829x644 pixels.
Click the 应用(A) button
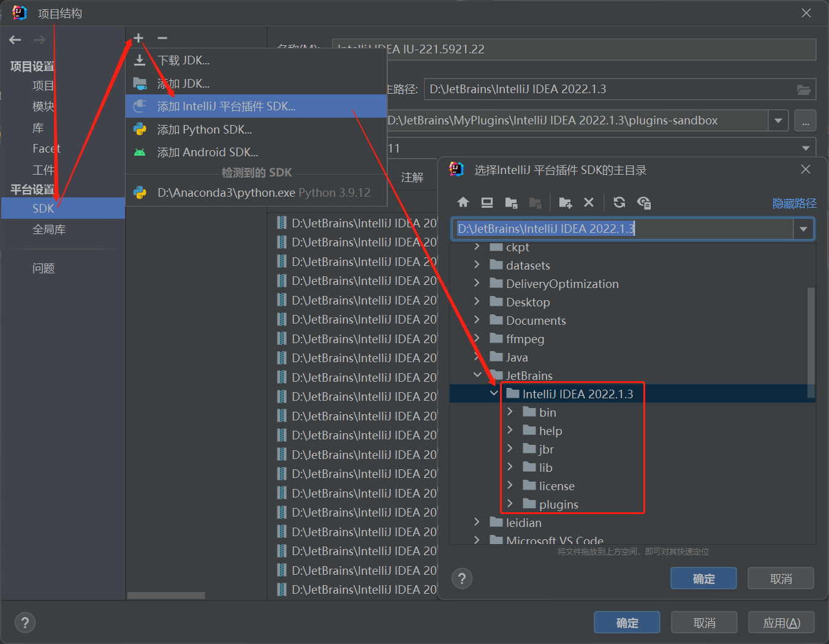coord(781,623)
